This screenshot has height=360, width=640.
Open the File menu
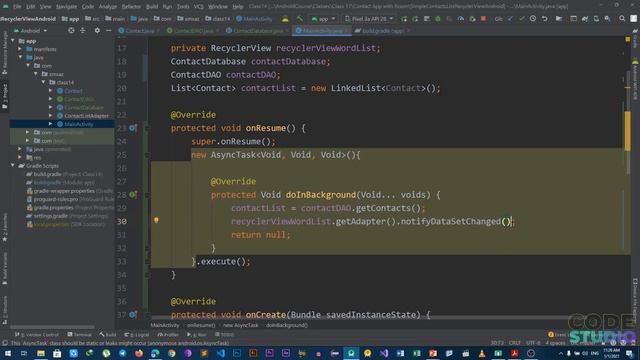click(x=17, y=7)
